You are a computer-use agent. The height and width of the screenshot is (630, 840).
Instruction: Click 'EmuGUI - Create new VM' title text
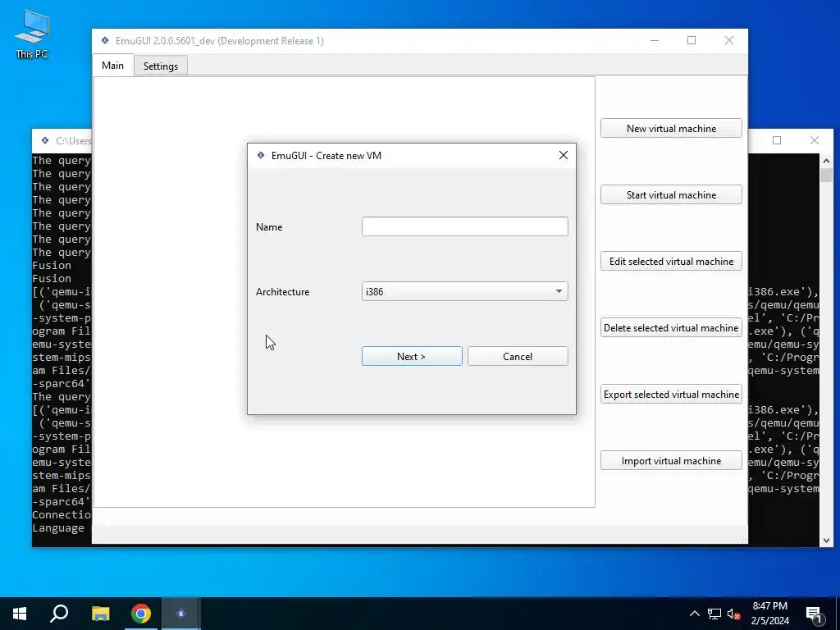pos(326,155)
